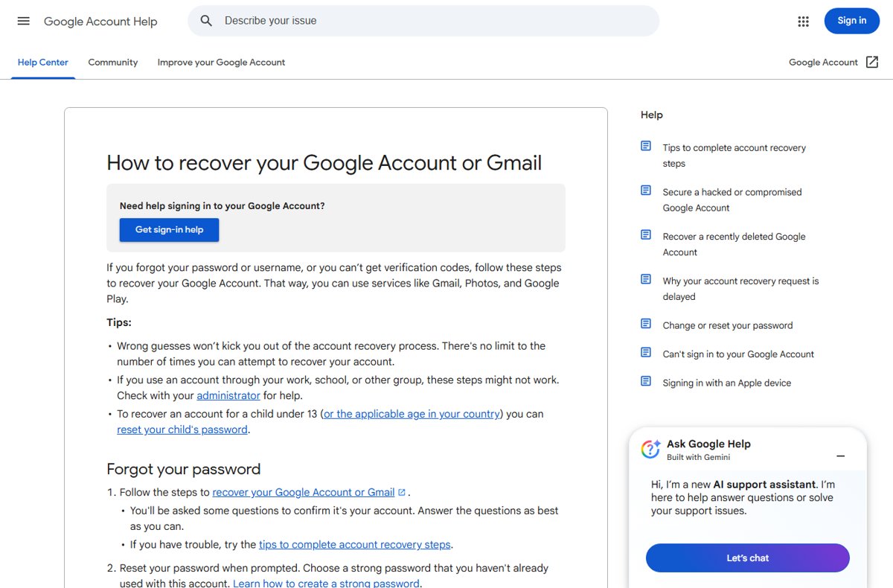Viewport: 893px width, 588px height.
Task: Click the Ask Google Help Gemini logo
Action: (x=651, y=449)
